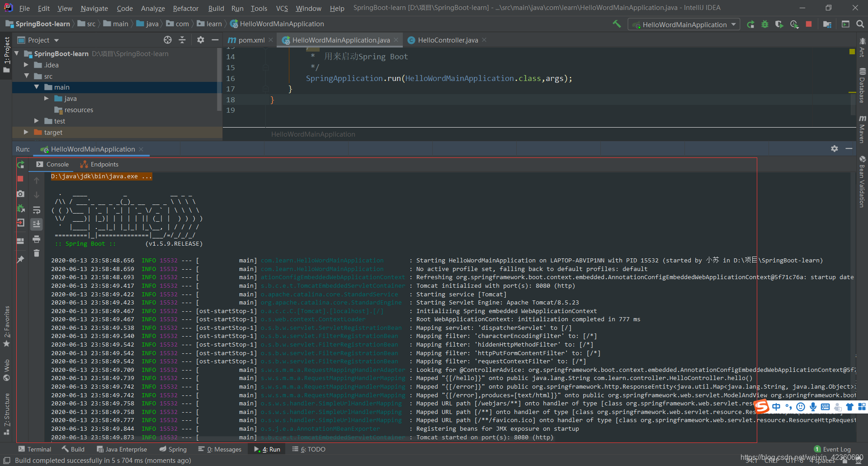Toggle the Maven side panel
The width and height of the screenshot is (868, 466).
(x=862, y=129)
